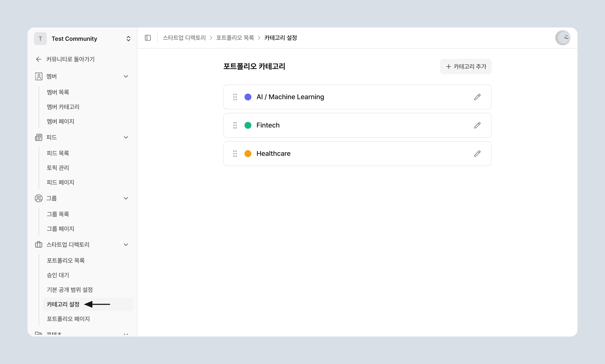Toggle the sidebar panel icon

point(148,38)
